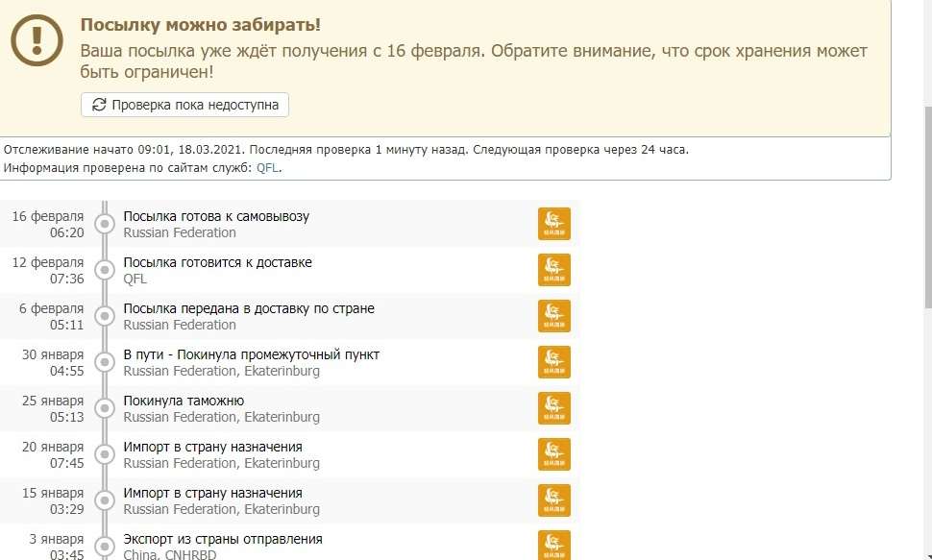Open the QFL service link
Image resolution: width=932 pixels, height=560 pixels.
pos(267,167)
